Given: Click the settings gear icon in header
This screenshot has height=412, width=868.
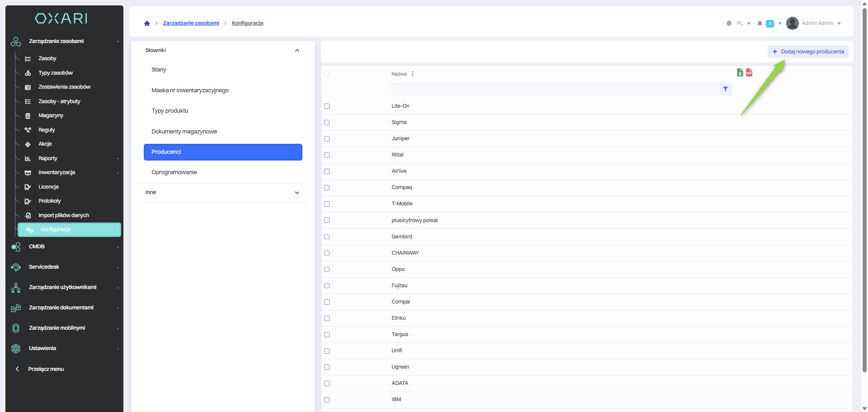Looking at the screenshot, I should pyautogui.click(x=729, y=24).
